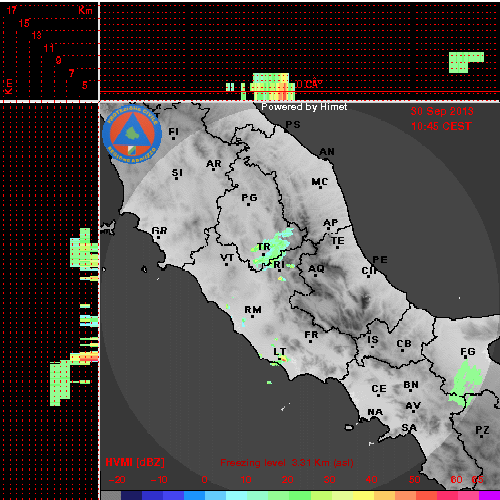
Task: Click the PZ city label on map
Action: coord(482,430)
